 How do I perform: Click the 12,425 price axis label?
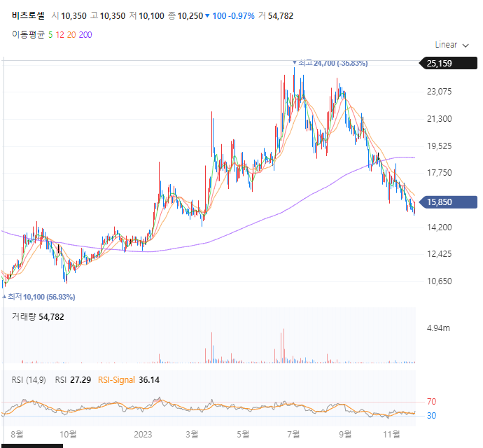pyautogui.click(x=440, y=254)
